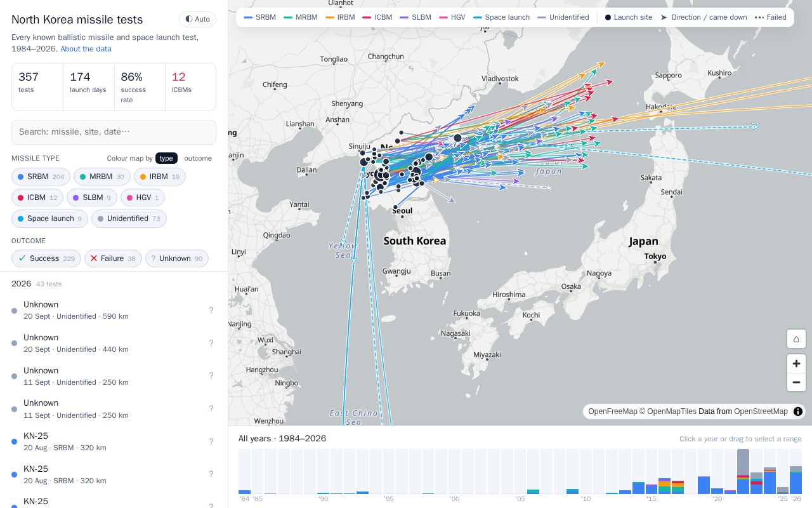Click outcome icon for 440 km test
812x508 pixels.
211,344
